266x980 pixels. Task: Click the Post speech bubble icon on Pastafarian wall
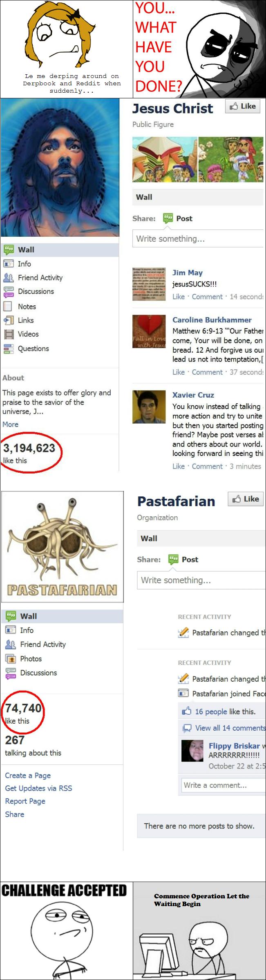click(x=173, y=560)
